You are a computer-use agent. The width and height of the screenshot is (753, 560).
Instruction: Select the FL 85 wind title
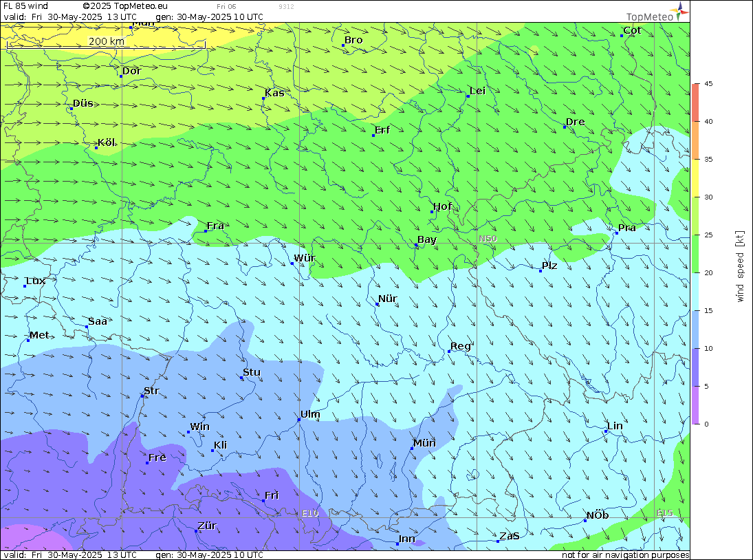coord(26,6)
